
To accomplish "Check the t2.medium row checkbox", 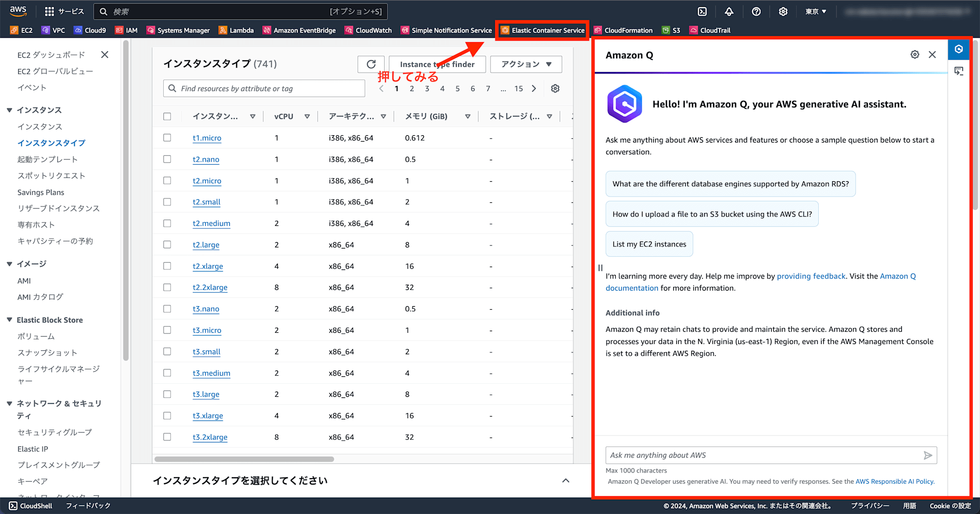I will coord(167,223).
